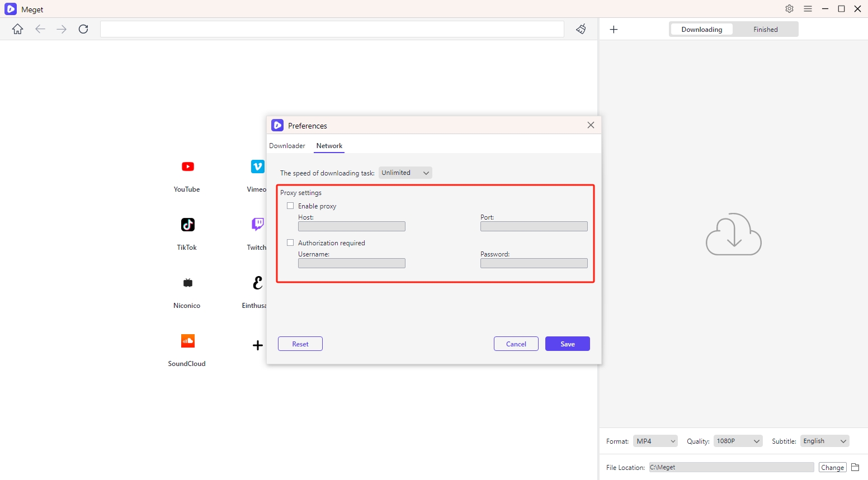The height and width of the screenshot is (480, 868).
Task: Maximize the Meget window
Action: pyautogui.click(x=841, y=9)
